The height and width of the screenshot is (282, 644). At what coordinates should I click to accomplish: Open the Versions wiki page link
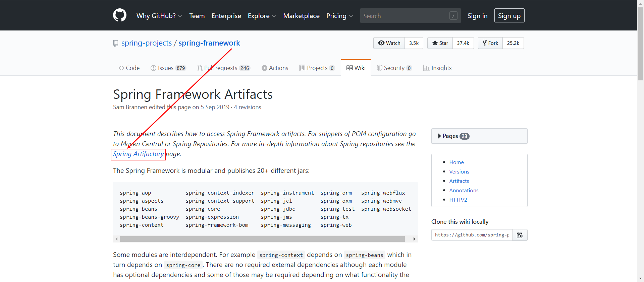pyautogui.click(x=459, y=171)
